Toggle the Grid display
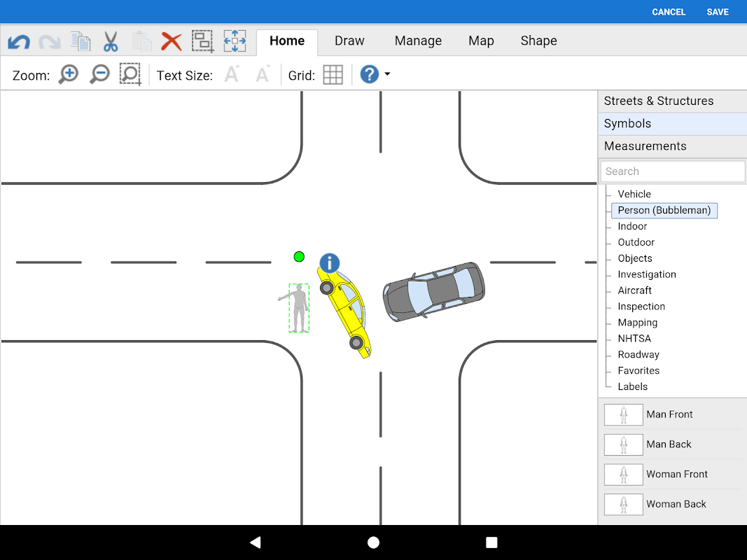Viewport: 747px width, 560px height. (333, 75)
